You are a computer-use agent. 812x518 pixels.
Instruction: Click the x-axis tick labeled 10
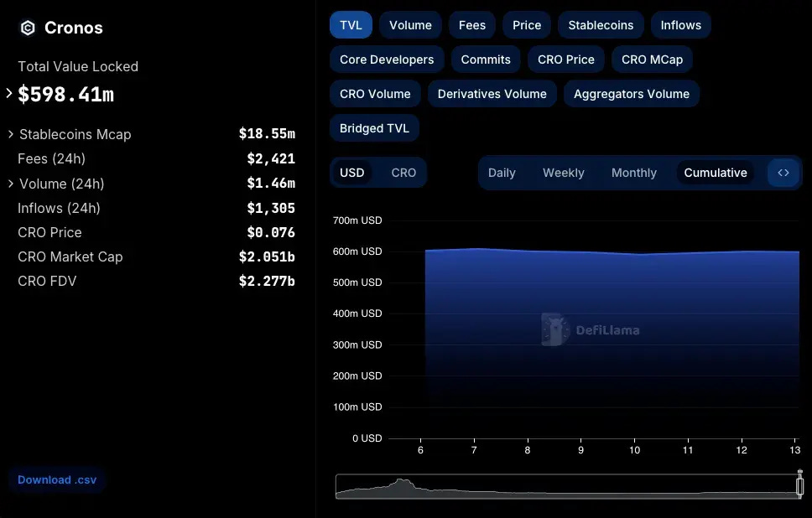(x=634, y=450)
